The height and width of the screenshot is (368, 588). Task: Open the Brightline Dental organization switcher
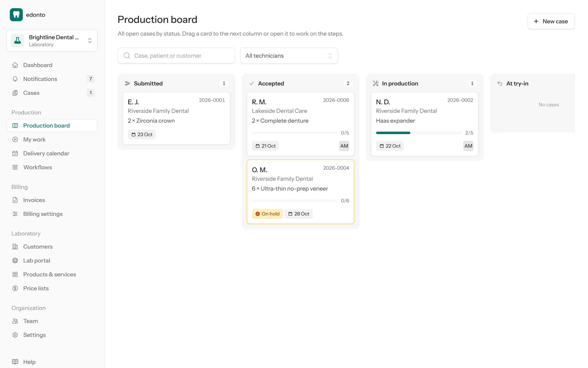(x=52, y=40)
